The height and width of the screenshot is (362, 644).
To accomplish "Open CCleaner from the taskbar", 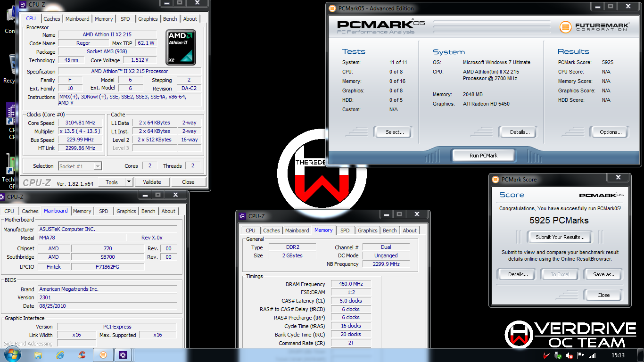I will (82, 355).
